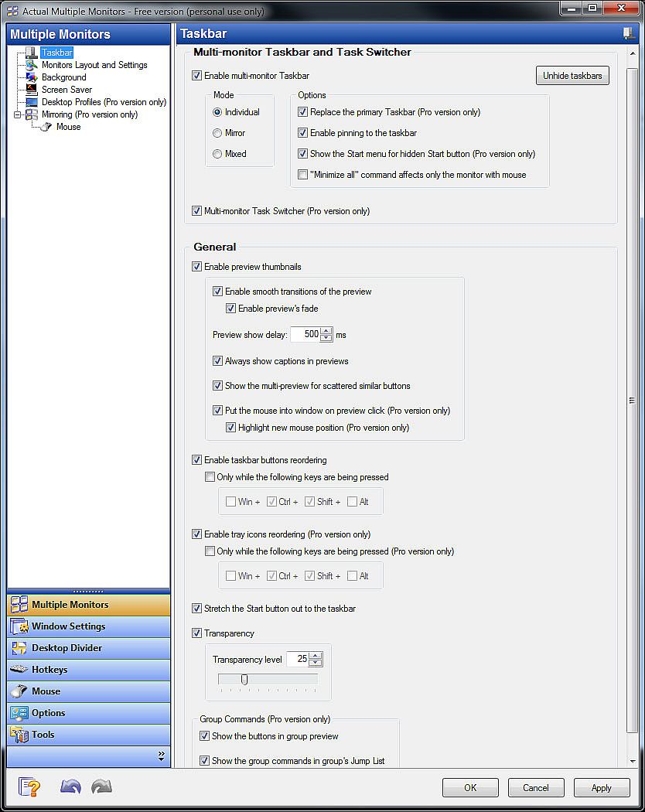645x812 pixels.
Task: Click the Hotkeys section icon
Action: (19, 670)
